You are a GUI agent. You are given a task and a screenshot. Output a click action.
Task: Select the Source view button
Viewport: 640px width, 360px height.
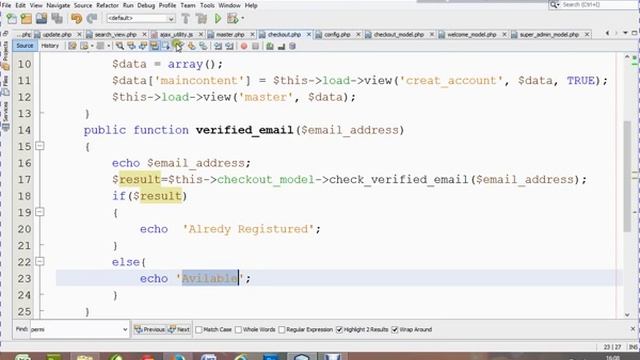click(24, 46)
